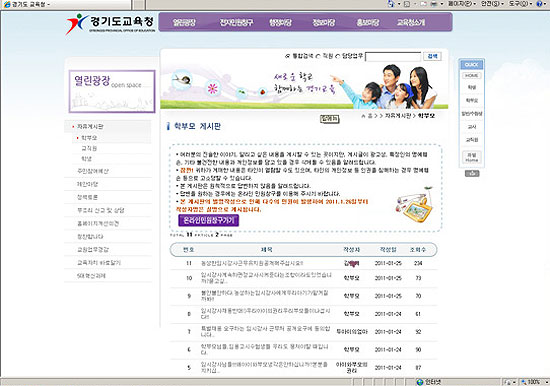Click the Internet zone globe in status bar

[x=420, y=382]
